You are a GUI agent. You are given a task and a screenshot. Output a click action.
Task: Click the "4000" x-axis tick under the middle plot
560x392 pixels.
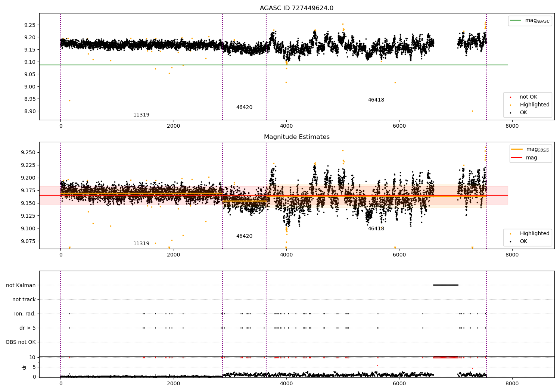tap(286, 255)
